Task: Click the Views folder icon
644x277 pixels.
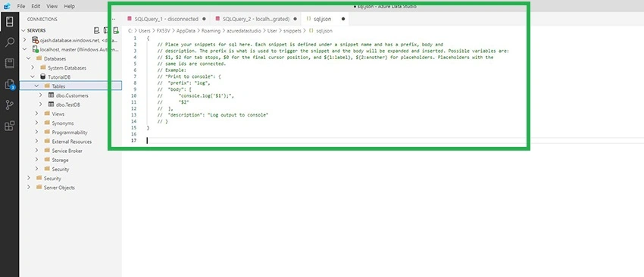Action: pos(47,114)
